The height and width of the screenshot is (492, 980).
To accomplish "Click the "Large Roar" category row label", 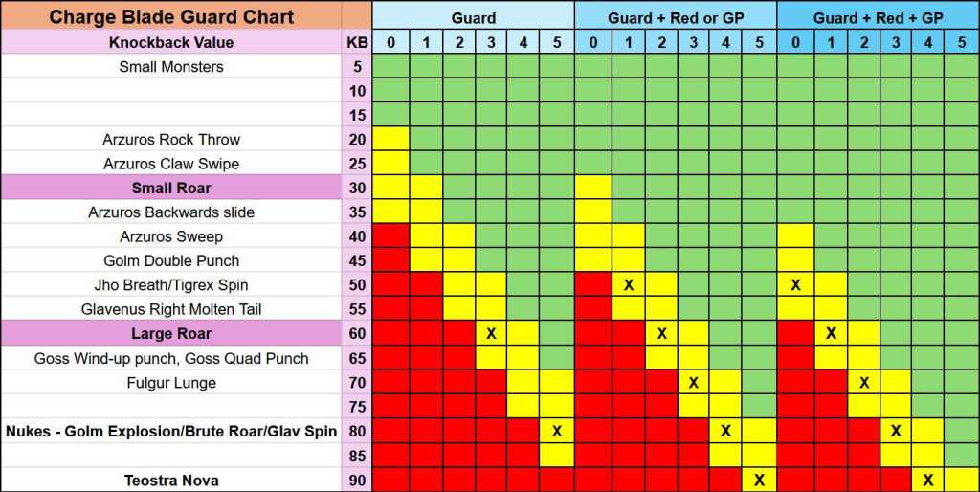I will [171, 334].
